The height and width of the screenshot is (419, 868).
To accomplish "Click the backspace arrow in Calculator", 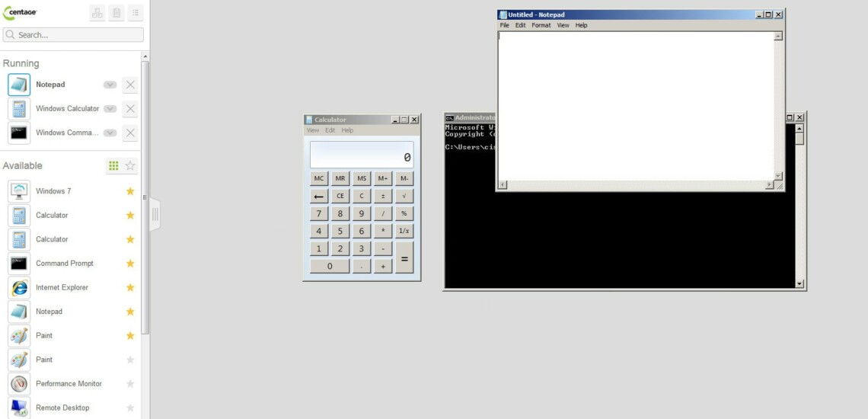I will (x=319, y=197).
